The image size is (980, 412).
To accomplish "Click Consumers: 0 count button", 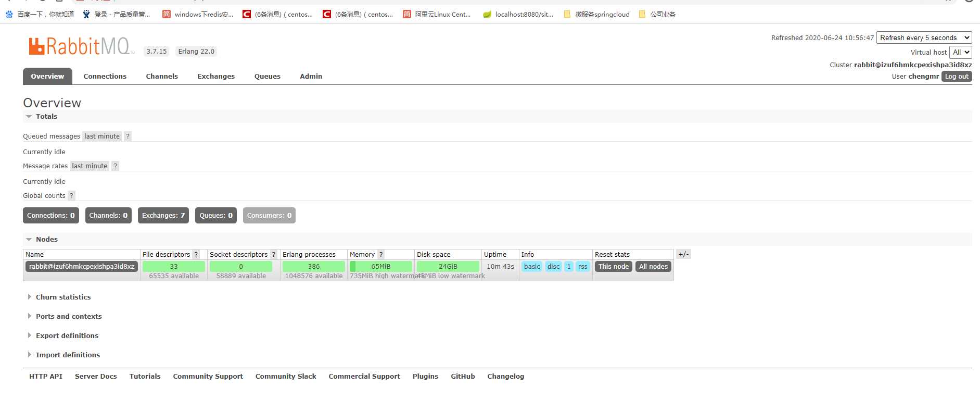I will click(269, 216).
